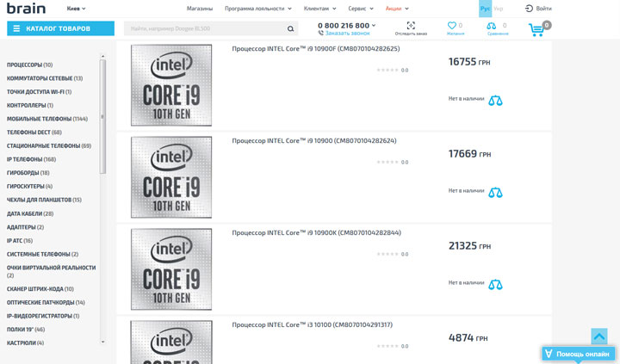The width and height of the screenshot is (620, 364).
Task: Select the ОПТИЧЕСКИЕ ПАТЧКОРДЫ category
Action: pyautogui.click(x=46, y=302)
